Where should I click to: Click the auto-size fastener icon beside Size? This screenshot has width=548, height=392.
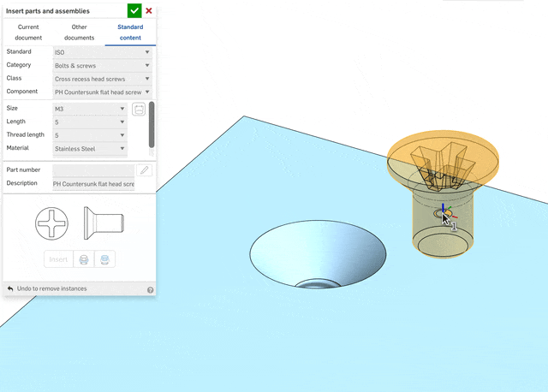(x=139, y=109)
